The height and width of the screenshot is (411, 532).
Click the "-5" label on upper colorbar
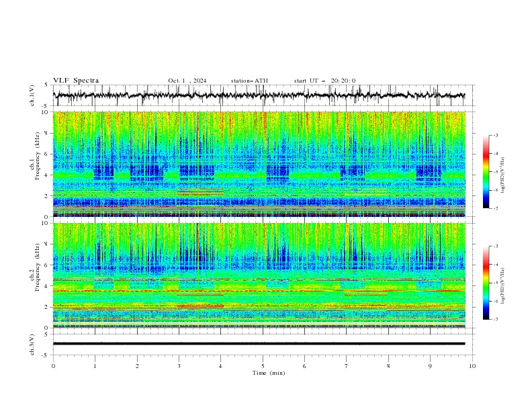[x=495, y=172]
